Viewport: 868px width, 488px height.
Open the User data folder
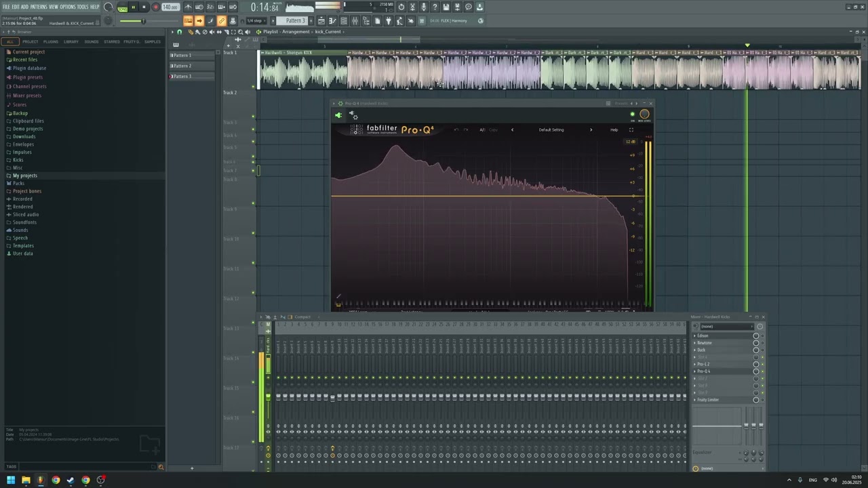click(23, 253)
